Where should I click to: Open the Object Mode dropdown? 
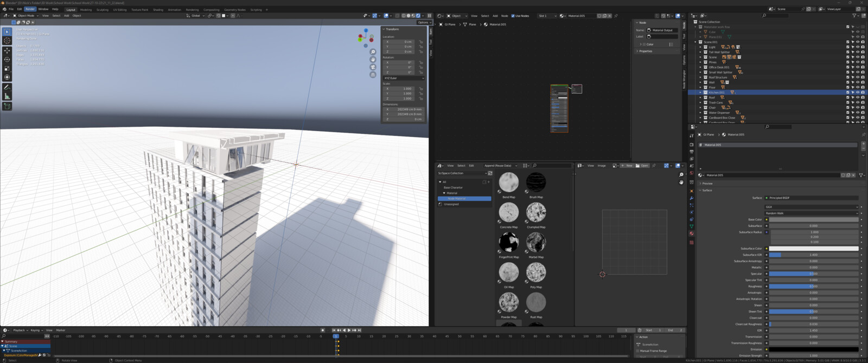(x=26, y=16)
